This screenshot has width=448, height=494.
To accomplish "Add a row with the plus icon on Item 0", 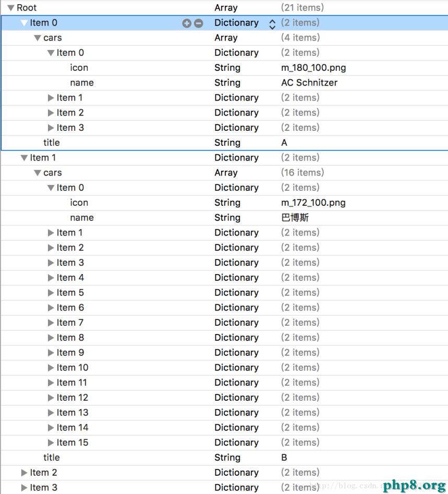I will (187, 23).
